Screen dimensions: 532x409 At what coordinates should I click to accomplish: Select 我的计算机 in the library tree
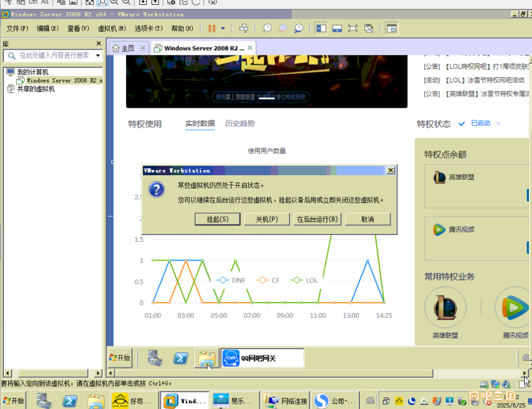[33, 72]
